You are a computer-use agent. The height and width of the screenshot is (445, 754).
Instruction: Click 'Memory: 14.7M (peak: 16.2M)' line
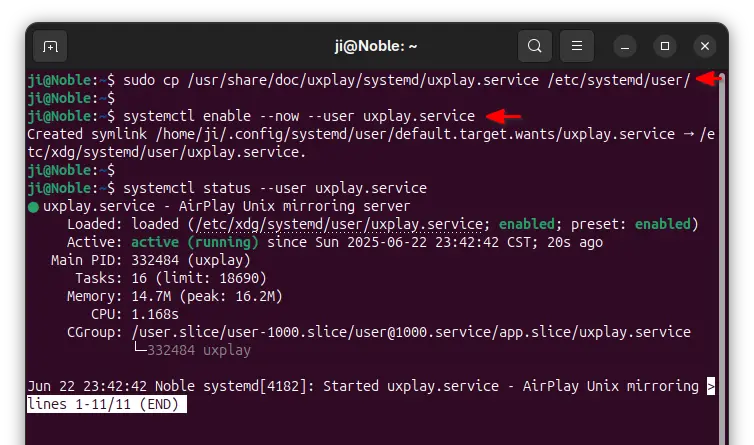pos(175,296)
